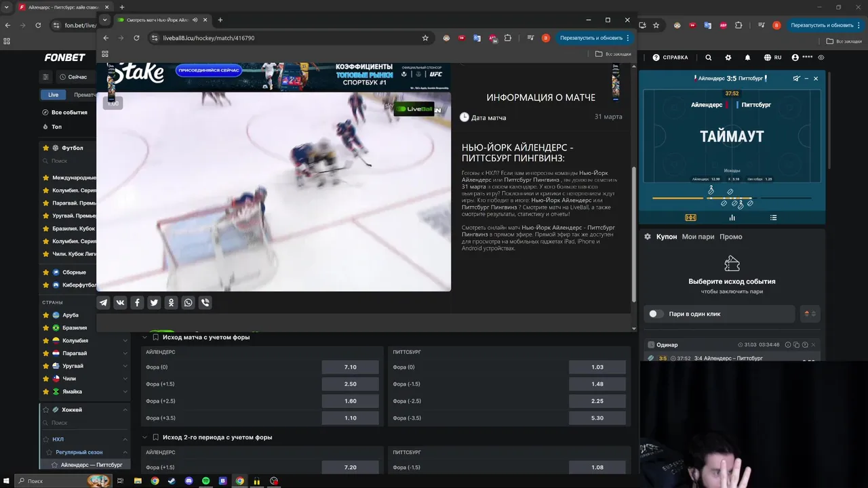This screenshot has height=488, width=868.
Task: Toggle favorite star for Бразилия country
Action: pos(46,328)
